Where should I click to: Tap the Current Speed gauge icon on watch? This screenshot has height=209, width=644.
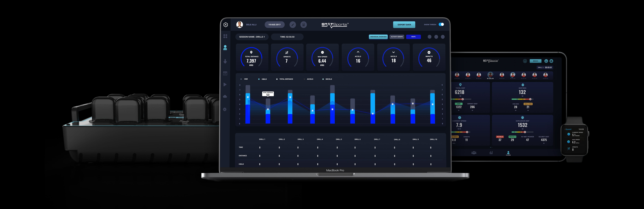click(569, 134)
